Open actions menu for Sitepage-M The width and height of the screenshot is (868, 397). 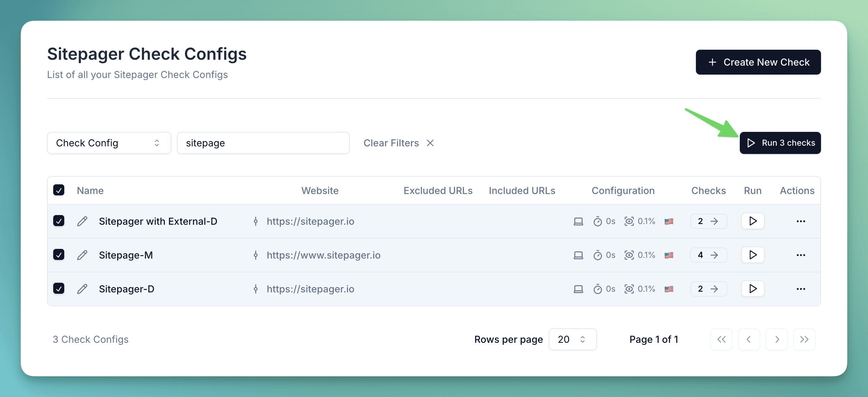801,255
